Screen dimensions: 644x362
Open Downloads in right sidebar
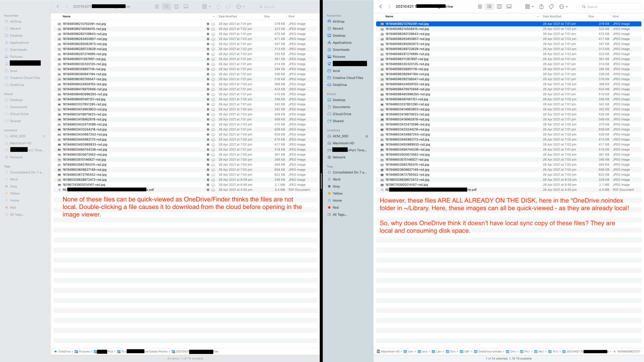341,50
